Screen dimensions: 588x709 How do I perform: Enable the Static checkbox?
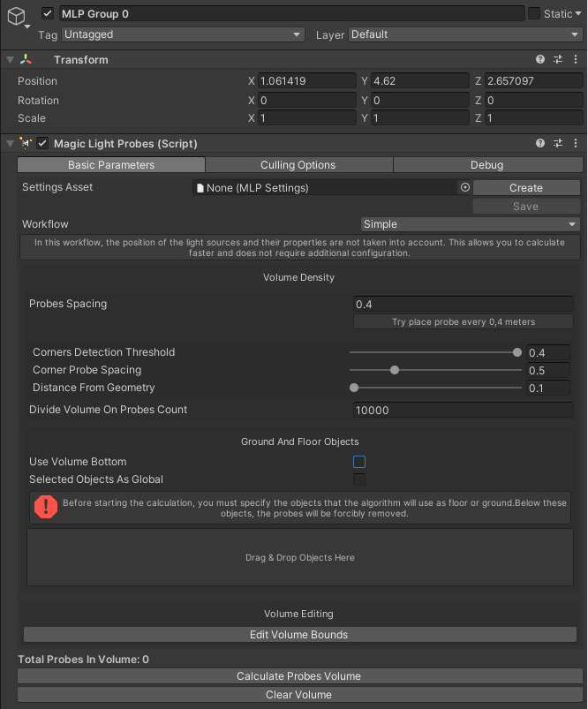(534, 14)
